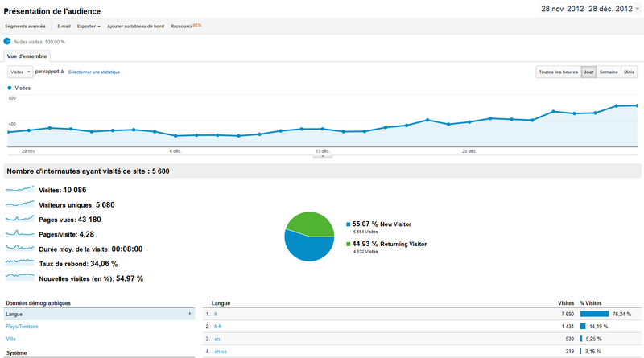Open the Visites metric dropdown
The height and width of the screenshot is (358, 644).
[x=20, y=72]
